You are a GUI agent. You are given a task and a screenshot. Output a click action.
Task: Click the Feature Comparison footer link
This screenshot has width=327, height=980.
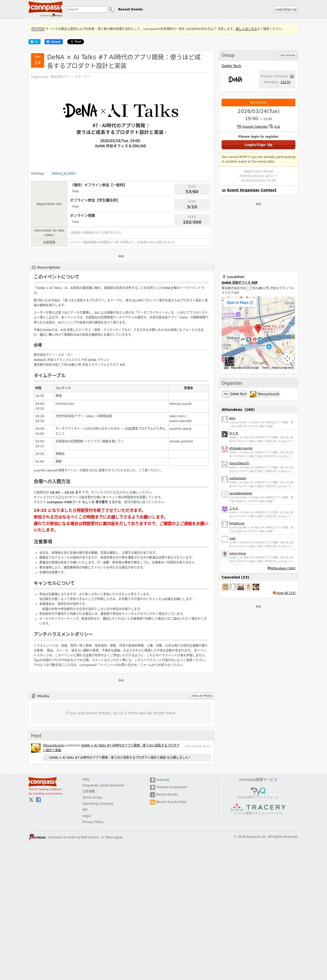click(x=171, y=787)
